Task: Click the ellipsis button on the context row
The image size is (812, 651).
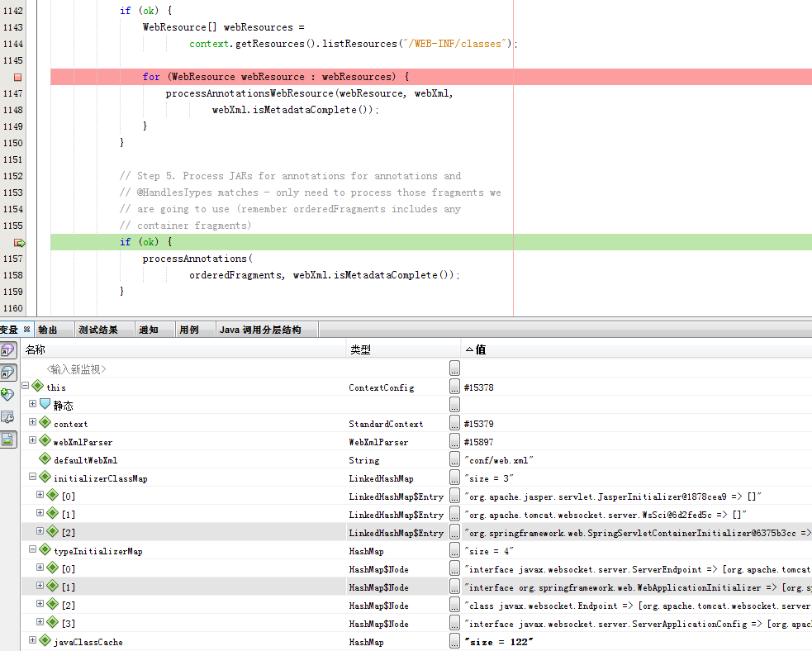Action: point(454,423)
